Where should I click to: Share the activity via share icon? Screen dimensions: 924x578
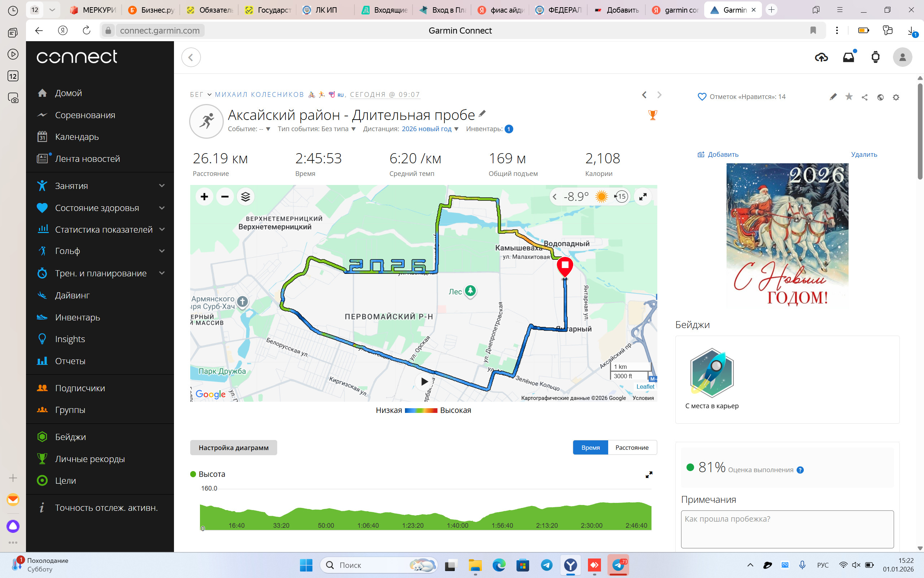tap(865, 97)
